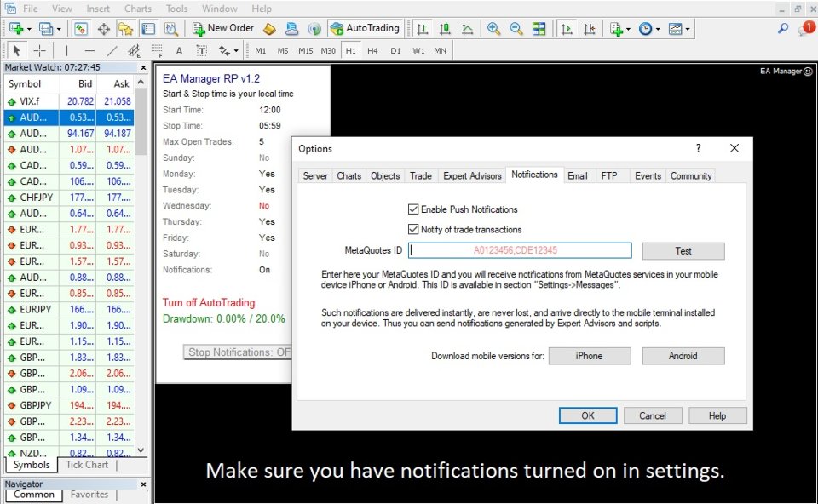This screenshot has width=818, height=504.
Task: Expand the indicators list dropdown arrow
Action: pyautogui.click(x=628, y=29)
